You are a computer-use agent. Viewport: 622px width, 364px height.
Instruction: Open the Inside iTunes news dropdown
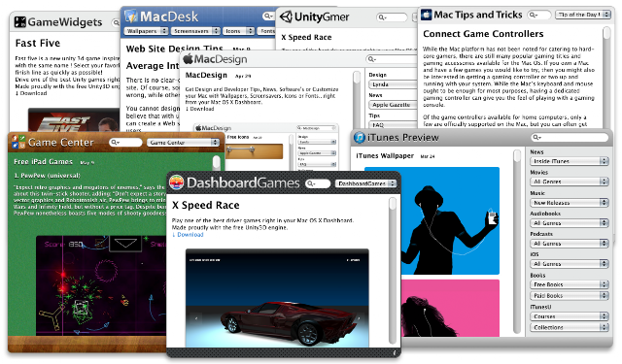pos(569,161)
